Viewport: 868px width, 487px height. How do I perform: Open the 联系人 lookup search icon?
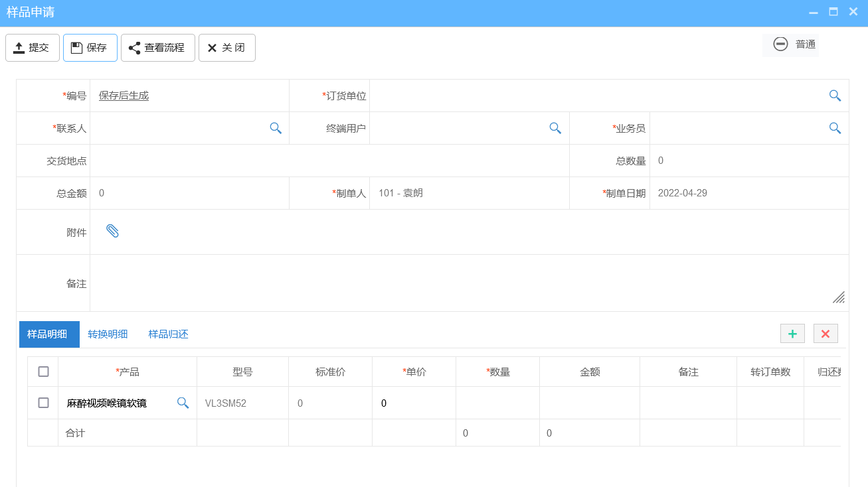(x=276, y=128)
